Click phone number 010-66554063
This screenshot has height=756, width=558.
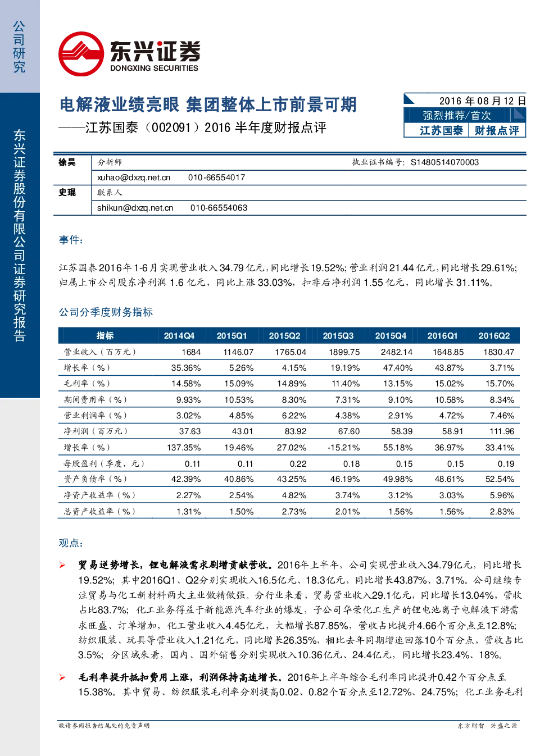[x=219, y=208]
